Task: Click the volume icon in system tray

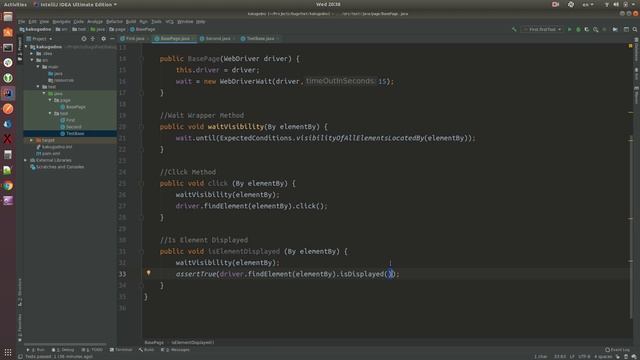Action: 616,4
